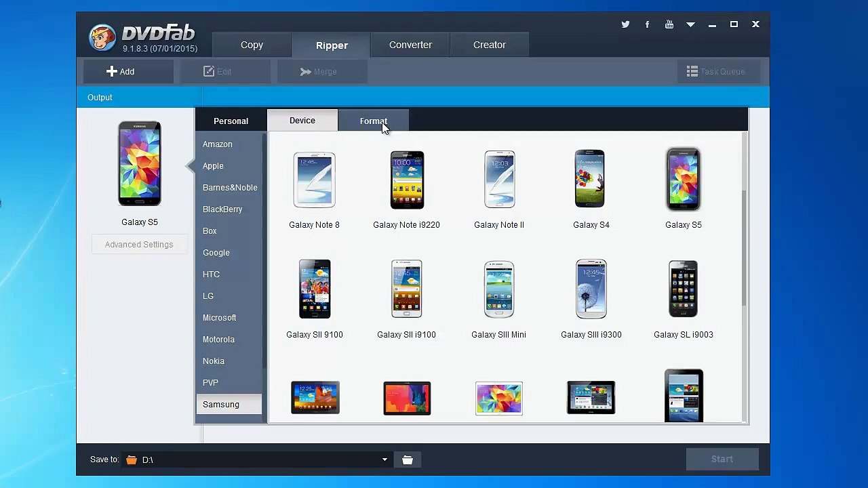Open the Personal profile tab
868x488 pixels.
(x=231, y=121)
